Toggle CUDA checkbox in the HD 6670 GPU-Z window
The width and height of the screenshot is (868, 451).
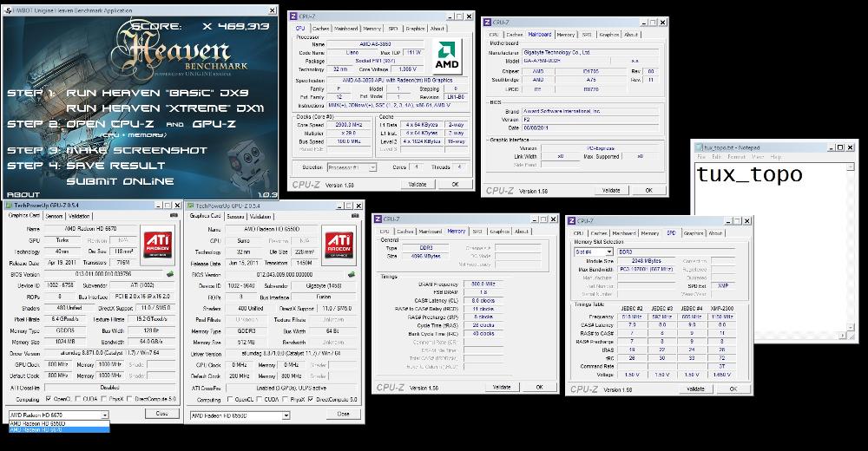click(78, 399)
